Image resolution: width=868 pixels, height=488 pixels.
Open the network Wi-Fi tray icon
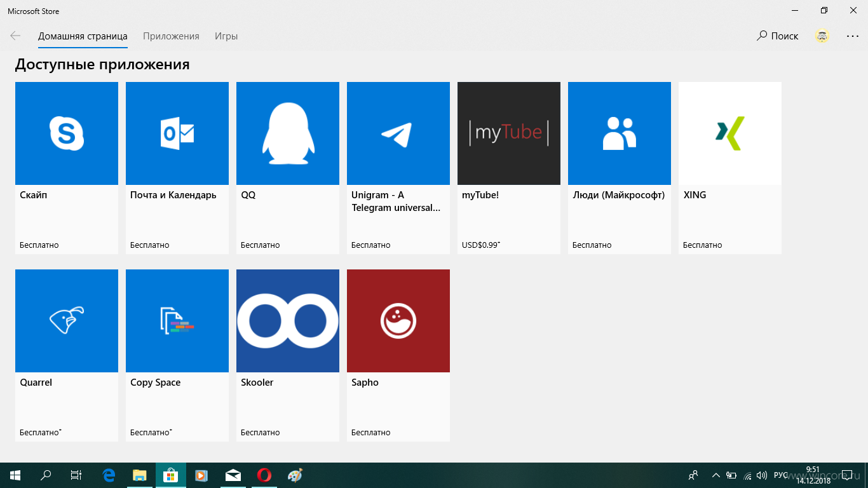(747, 475)
